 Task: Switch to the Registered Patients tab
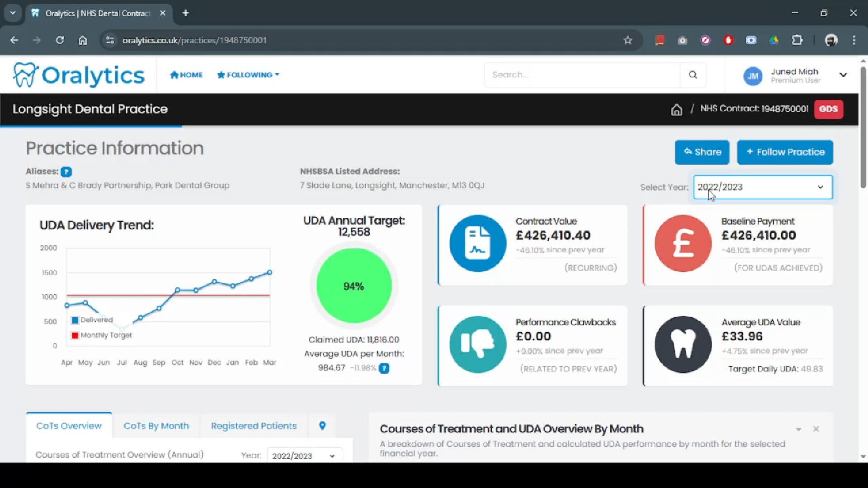[x=254, y=426]
